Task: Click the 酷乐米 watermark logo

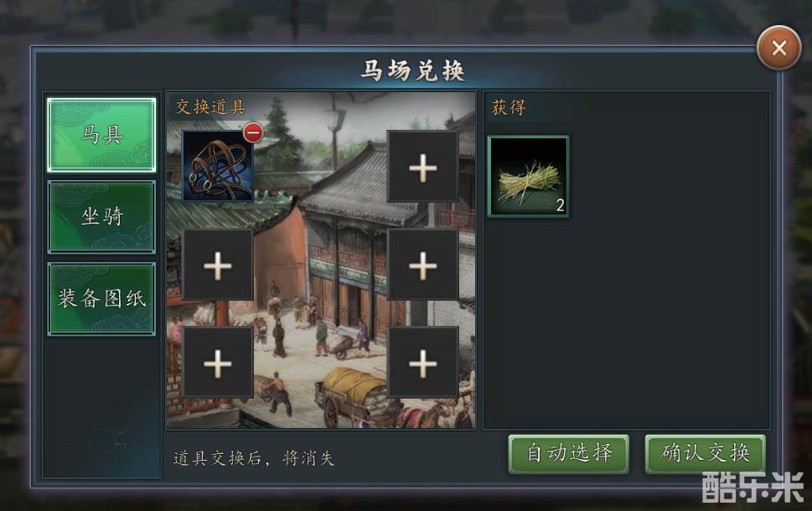Action: pos(753,487)
